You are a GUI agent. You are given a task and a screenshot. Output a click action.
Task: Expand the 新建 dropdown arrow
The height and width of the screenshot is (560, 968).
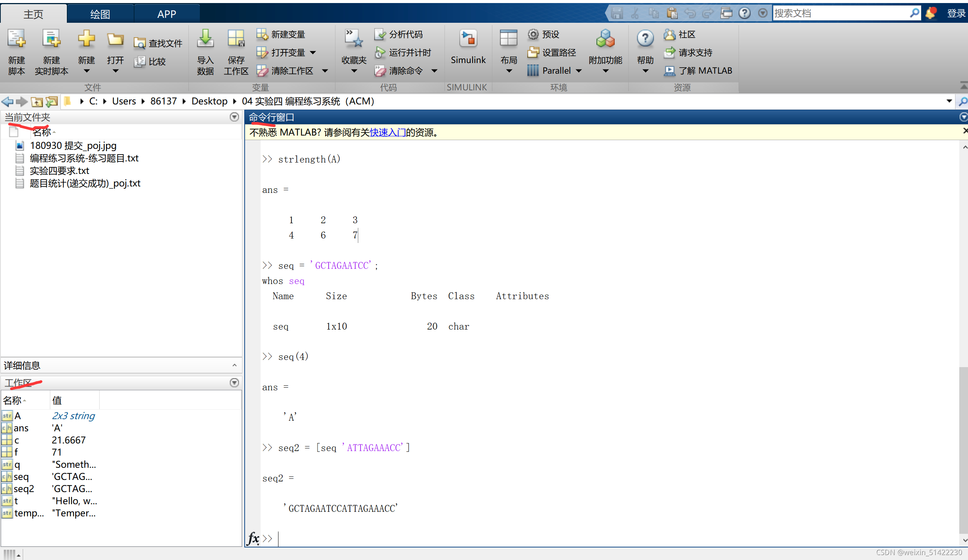87,71
